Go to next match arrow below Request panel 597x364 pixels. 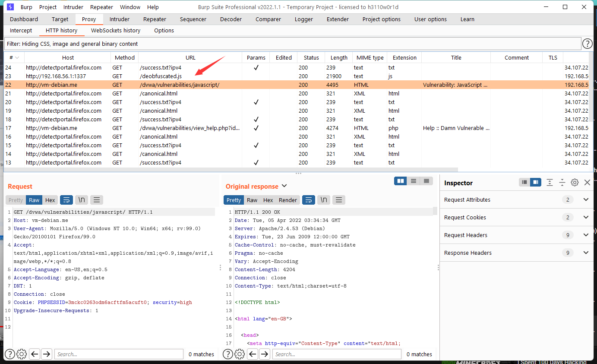[47, 354]
